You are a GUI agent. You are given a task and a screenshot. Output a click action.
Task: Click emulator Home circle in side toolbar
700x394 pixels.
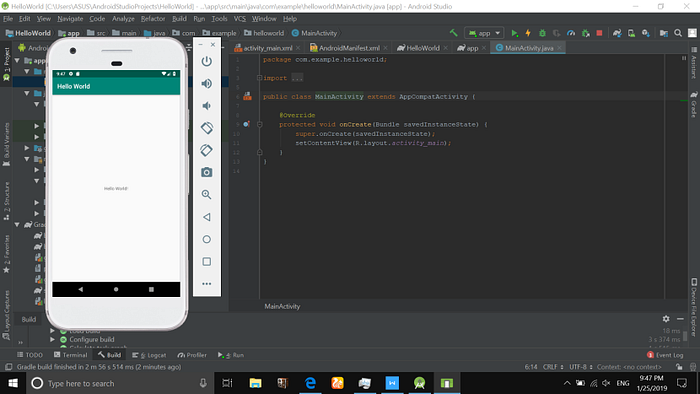coord(206,239)
